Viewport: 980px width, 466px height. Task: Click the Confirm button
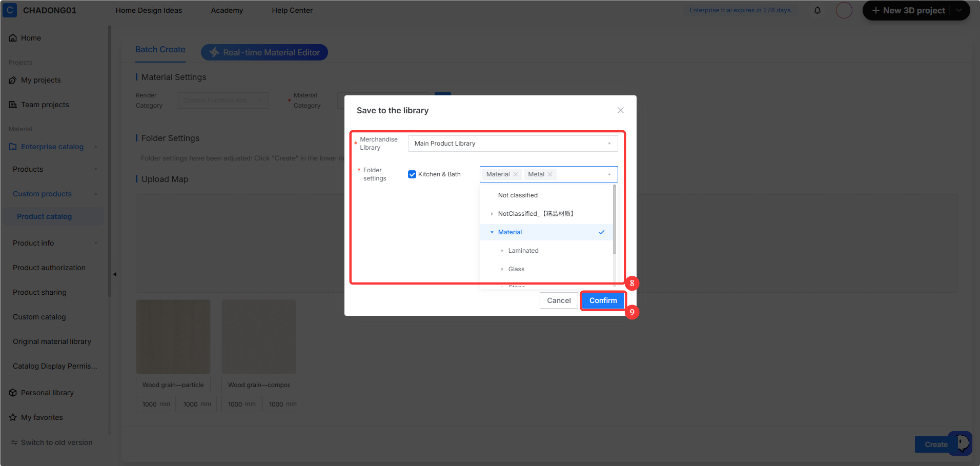tap(603, 300)
